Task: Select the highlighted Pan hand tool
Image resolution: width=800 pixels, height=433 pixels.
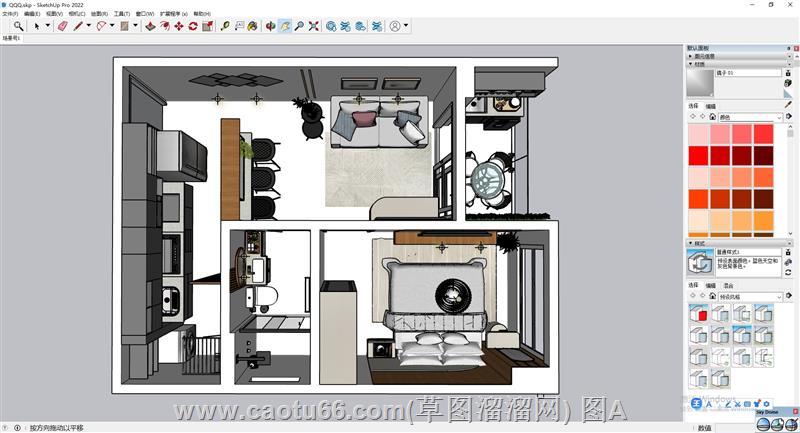Action: 285,26
